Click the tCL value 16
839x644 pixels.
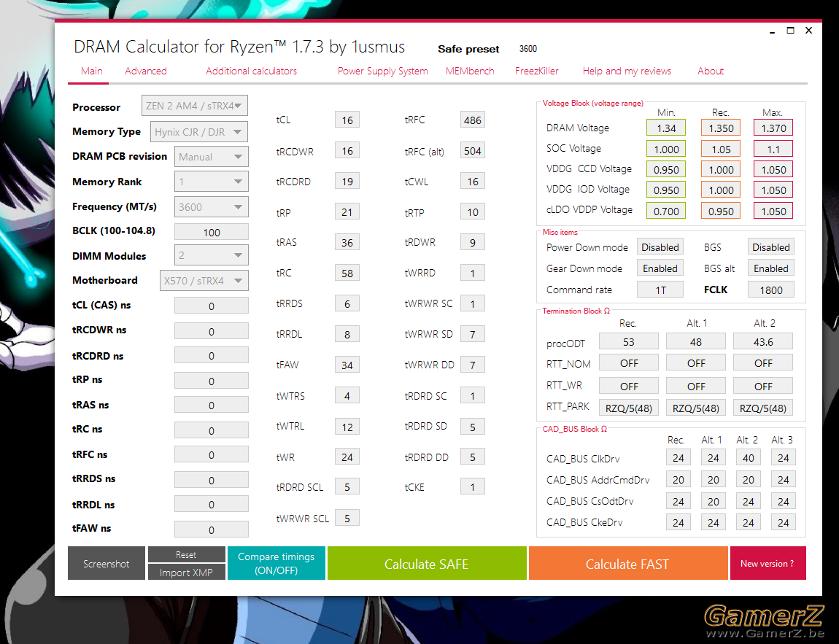pyautogui.click(x=347, y=120)
